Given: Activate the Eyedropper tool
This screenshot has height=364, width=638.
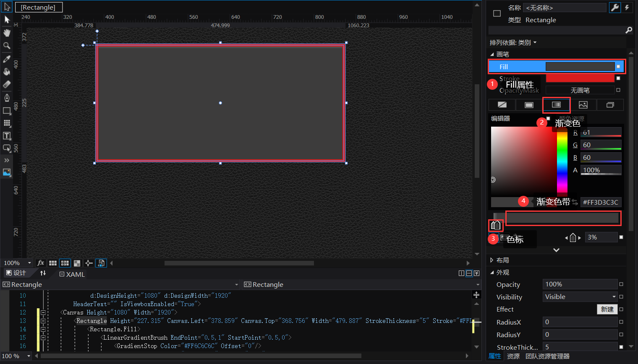Looking at the screenshot, I should pos(7,59).
